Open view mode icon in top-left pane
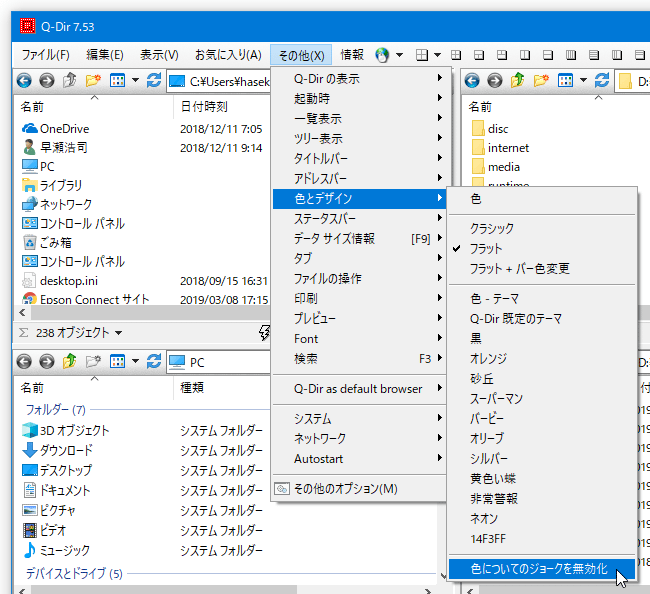Viewport: 650px width, 594px height. 117,80
